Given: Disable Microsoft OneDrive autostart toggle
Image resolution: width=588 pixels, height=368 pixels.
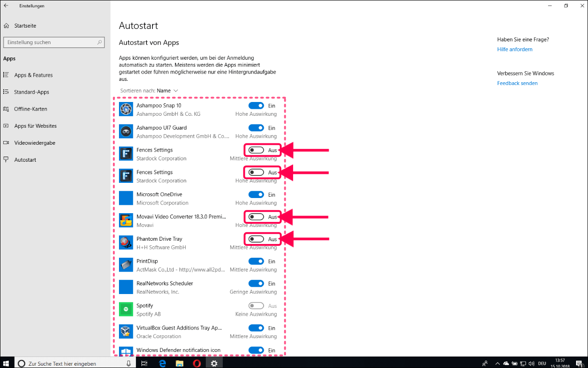Looking at the screenshot, I should (x=256, y=194).
